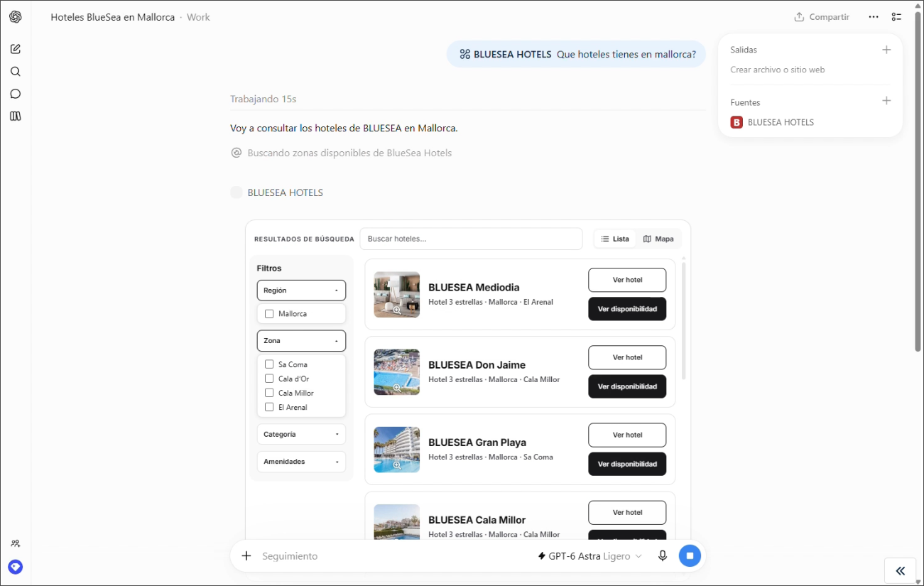
Task: Check the Cala d'Or zone checkbox
Action: click(269, 379)
